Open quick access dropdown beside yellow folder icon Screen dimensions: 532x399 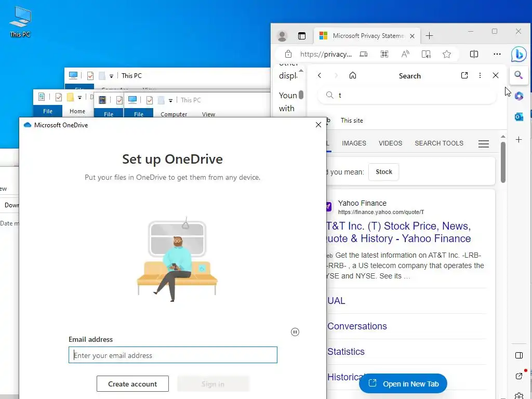(79, 98)
